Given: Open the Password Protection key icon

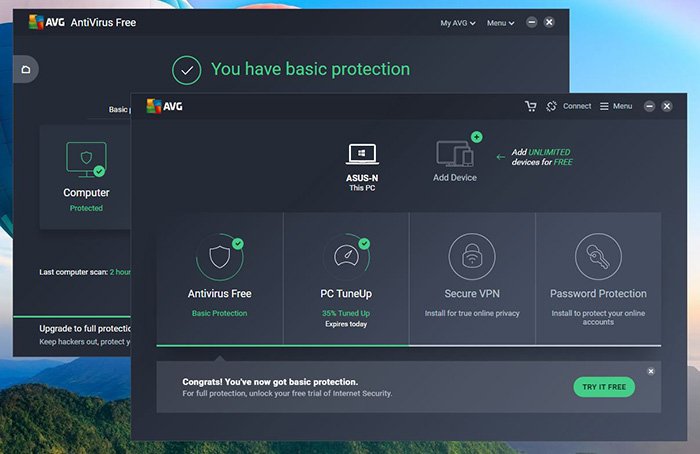Looking at the screenshot, I should point(598,257).
